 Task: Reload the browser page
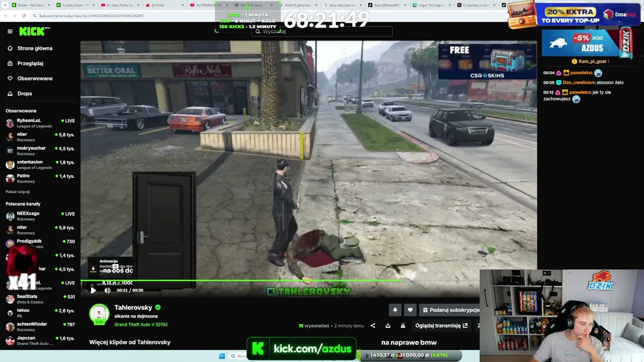(24, 16)
